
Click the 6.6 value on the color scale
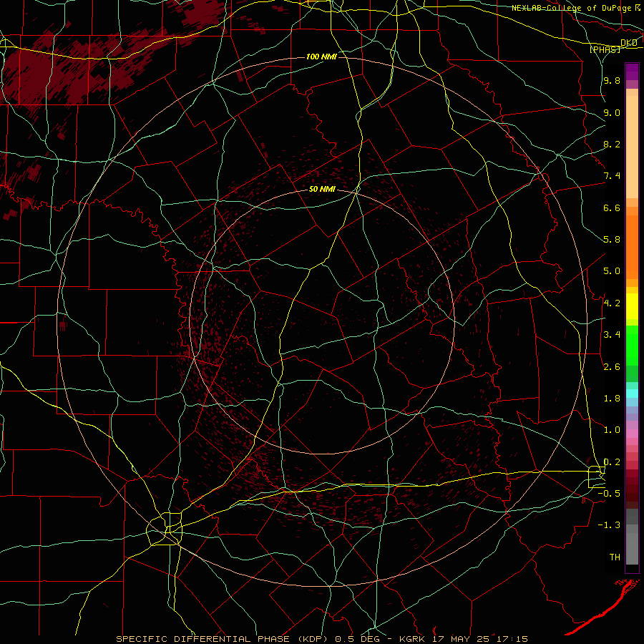[x=612, y=208]
